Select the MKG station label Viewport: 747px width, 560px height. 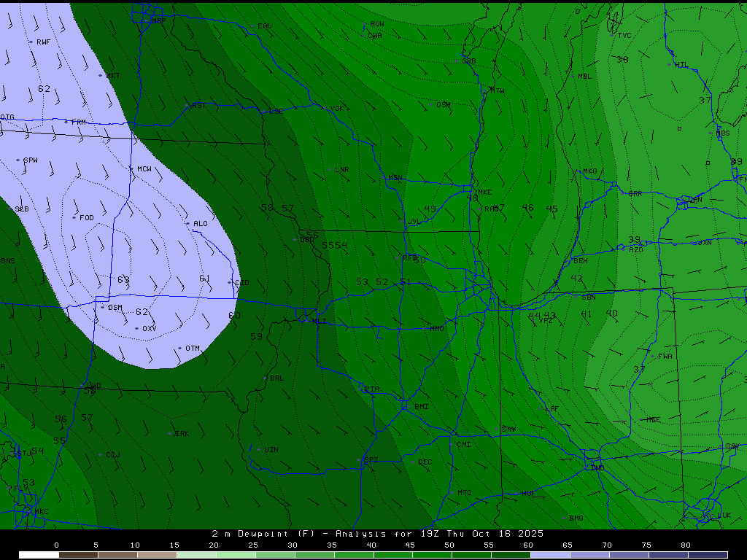tap(589, 171)
